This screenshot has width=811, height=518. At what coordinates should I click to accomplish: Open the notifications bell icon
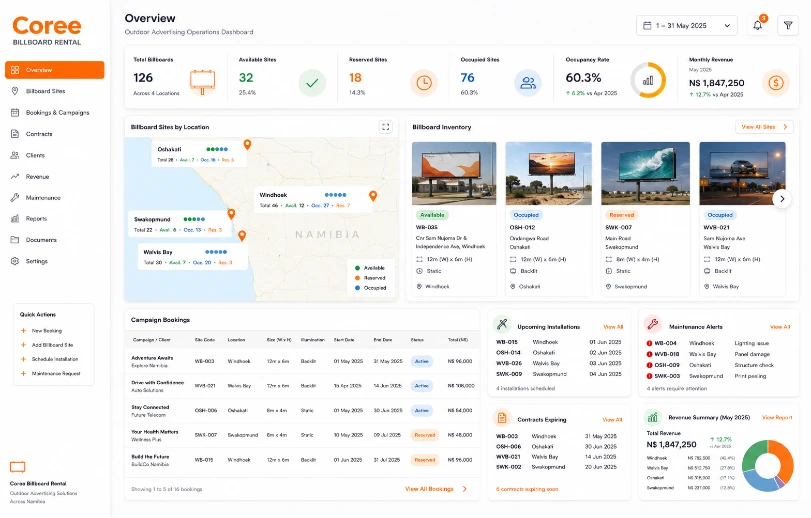pyautogui.click(x=758, y=25)
